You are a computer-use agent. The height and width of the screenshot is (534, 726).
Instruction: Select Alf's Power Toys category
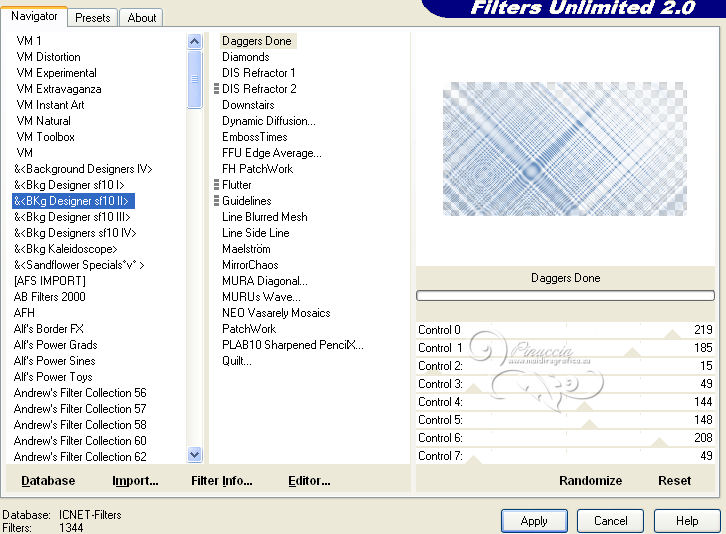(53, 377)
